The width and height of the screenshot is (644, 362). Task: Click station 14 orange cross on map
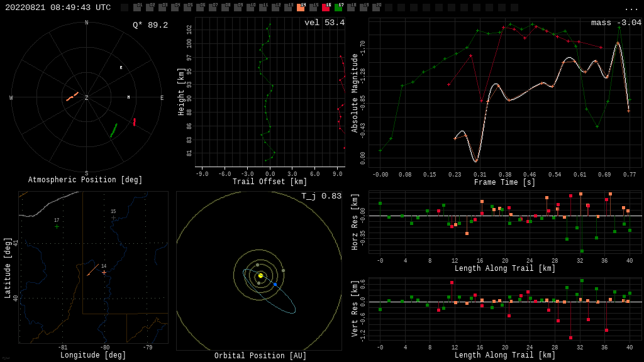click(x=104, y=272)
